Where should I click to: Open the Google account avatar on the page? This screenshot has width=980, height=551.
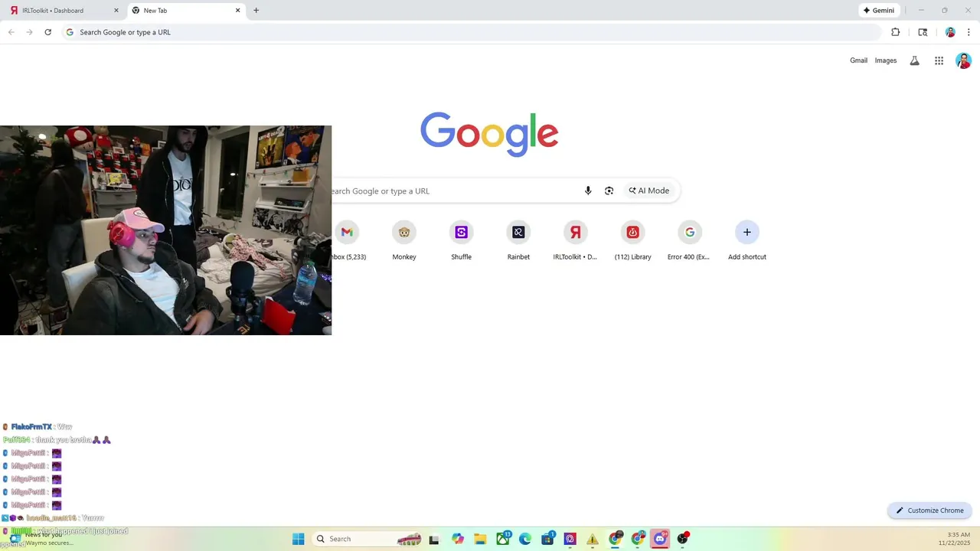pyautogui.click(x=963, y=60)
